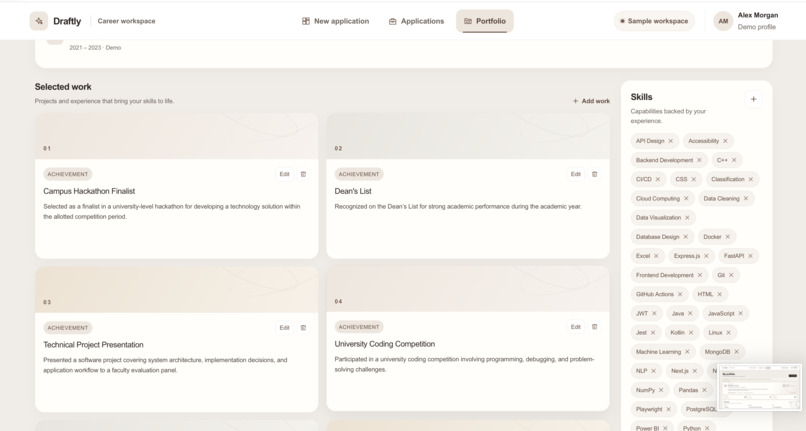This screenshot has width=806, height=431.
Task: Remove the Next.js skill
Action: click(x=694, y=371)
